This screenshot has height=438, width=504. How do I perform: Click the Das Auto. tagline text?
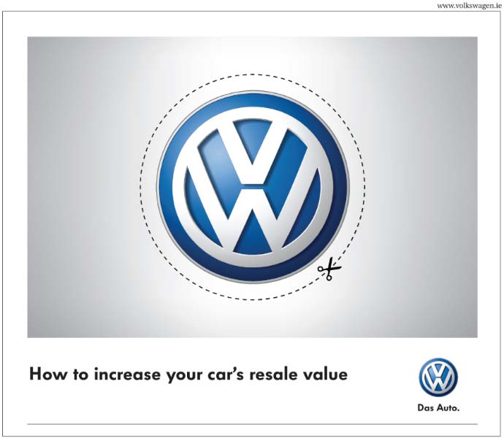(438, 408)
